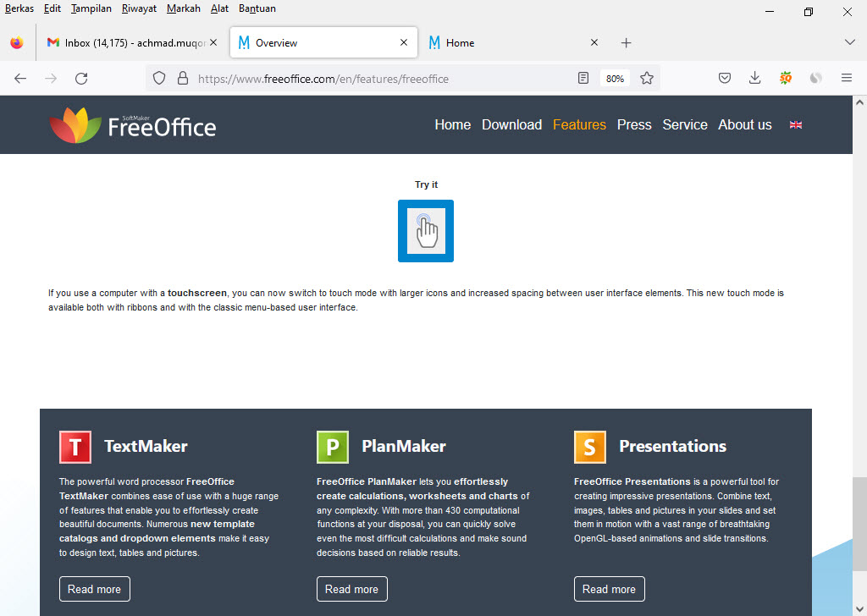
Task: Click the Presentations application icon
Action: coord(589,447)
